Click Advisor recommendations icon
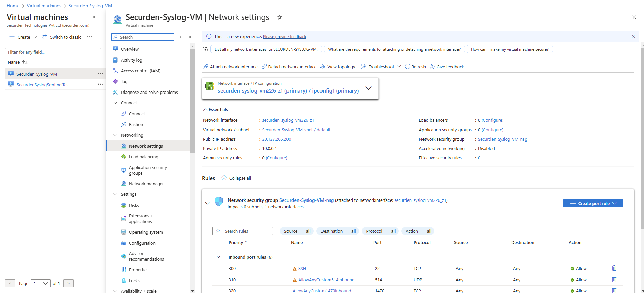 coord(124,256)
